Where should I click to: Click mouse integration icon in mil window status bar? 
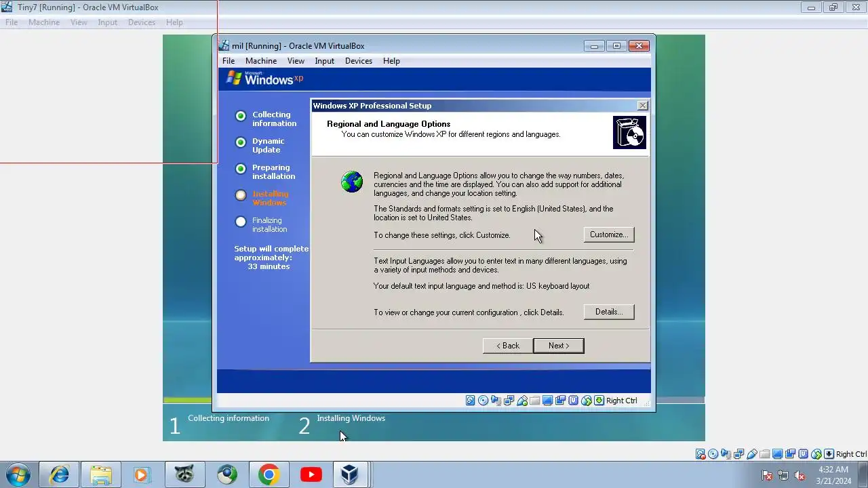pyautogui.click(x=587, y=401)
